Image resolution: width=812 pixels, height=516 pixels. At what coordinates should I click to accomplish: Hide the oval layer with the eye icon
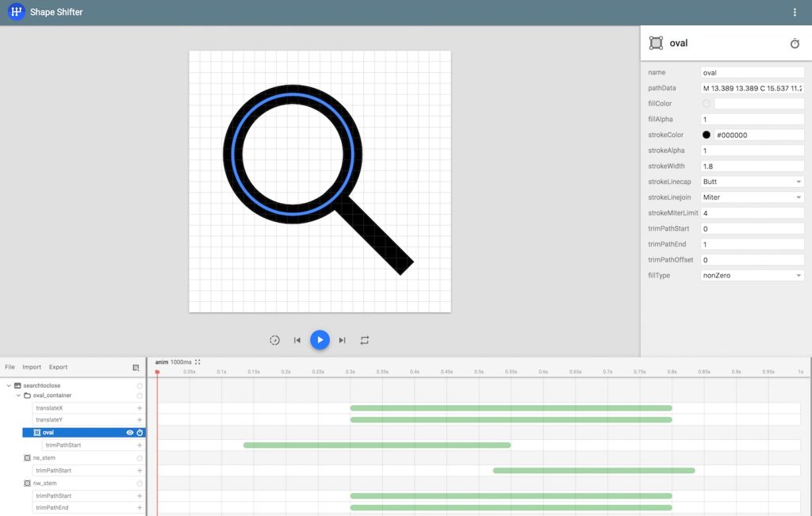tap(129, 433)
